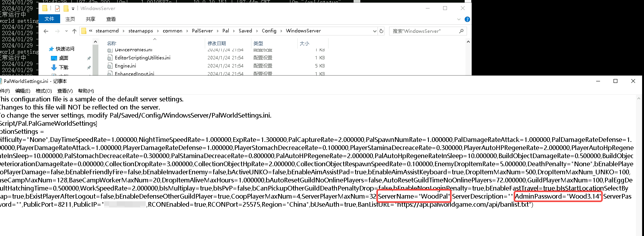Expand the chevron after Saved breadcrumb

(257, 31)
